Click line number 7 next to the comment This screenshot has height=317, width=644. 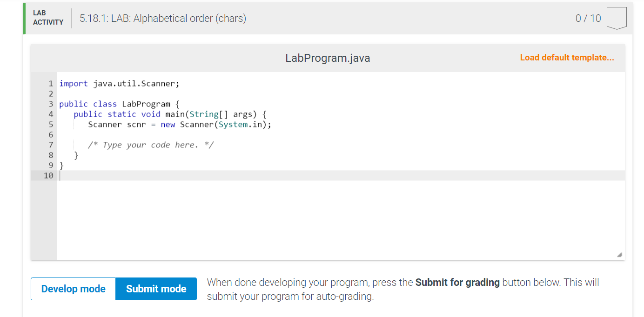(x=50, y=145)
